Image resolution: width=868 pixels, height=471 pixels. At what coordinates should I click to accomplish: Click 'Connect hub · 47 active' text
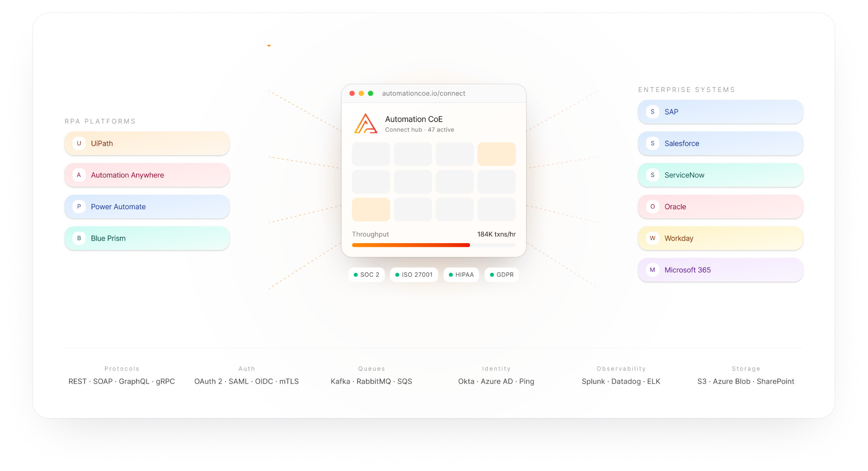coord(420,130)
